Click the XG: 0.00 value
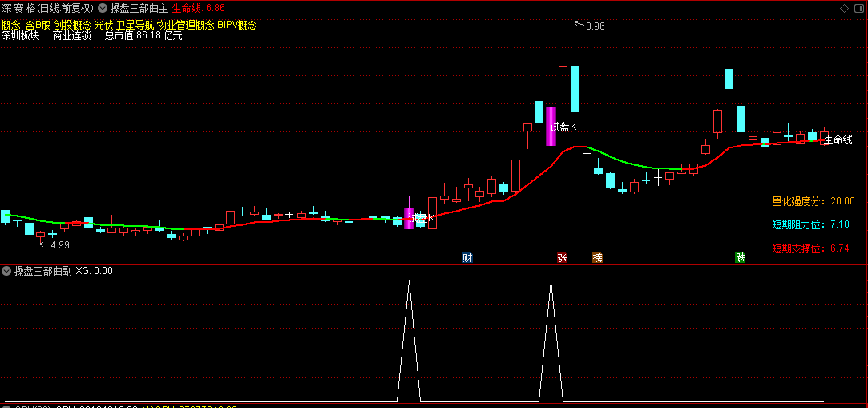868x408 pixels. point(94,271)
